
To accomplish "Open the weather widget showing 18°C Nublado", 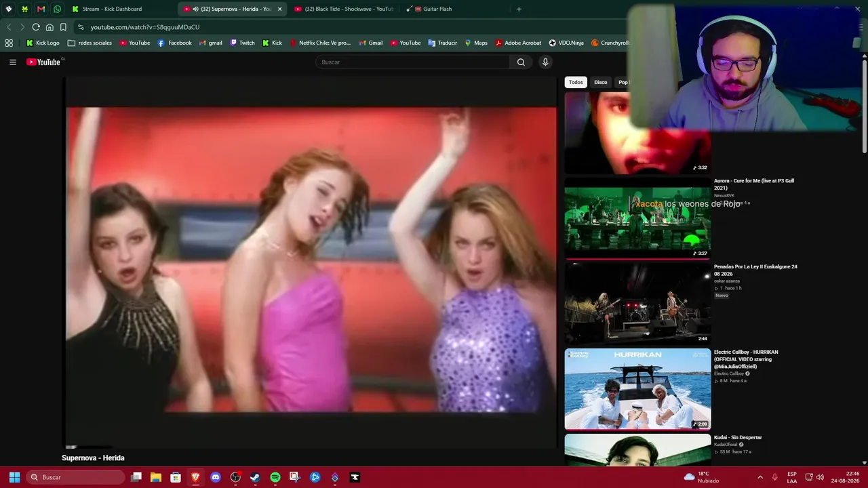I will tap(701, 477).
